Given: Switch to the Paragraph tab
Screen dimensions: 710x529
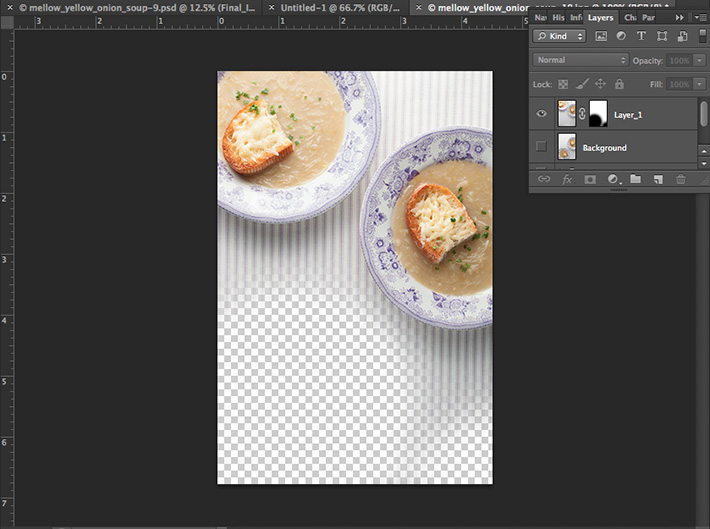Looking at the screenshot, I should [x=648, y=17].
